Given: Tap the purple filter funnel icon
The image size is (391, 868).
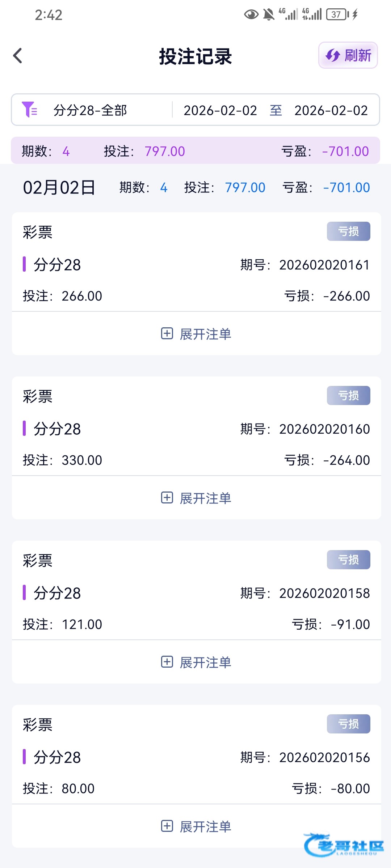Looking at the screenshot, I should pos(29,110).
